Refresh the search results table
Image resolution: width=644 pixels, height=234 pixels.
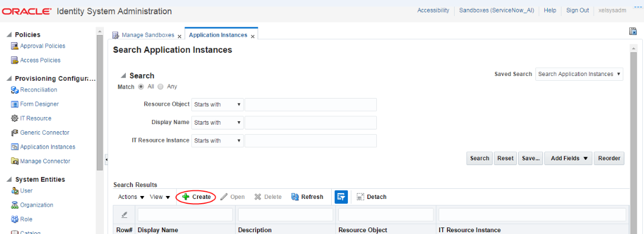(x=307, y=197)
